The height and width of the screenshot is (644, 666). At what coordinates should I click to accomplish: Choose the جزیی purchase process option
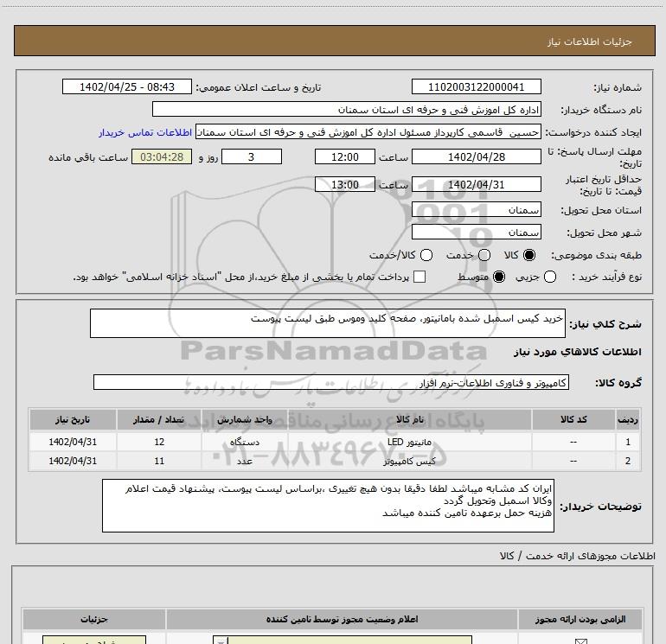[x=549, y=277]
